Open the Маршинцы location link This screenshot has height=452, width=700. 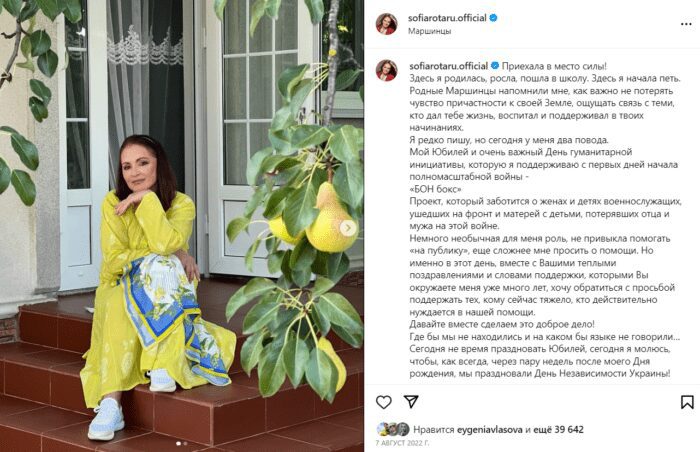(429, 31)
